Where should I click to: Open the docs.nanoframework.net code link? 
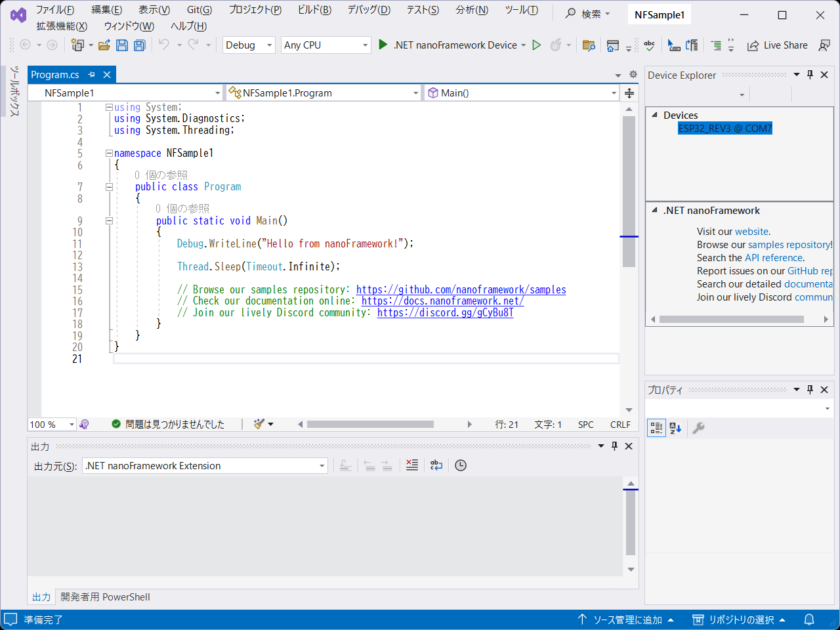(x=443, y=301)
